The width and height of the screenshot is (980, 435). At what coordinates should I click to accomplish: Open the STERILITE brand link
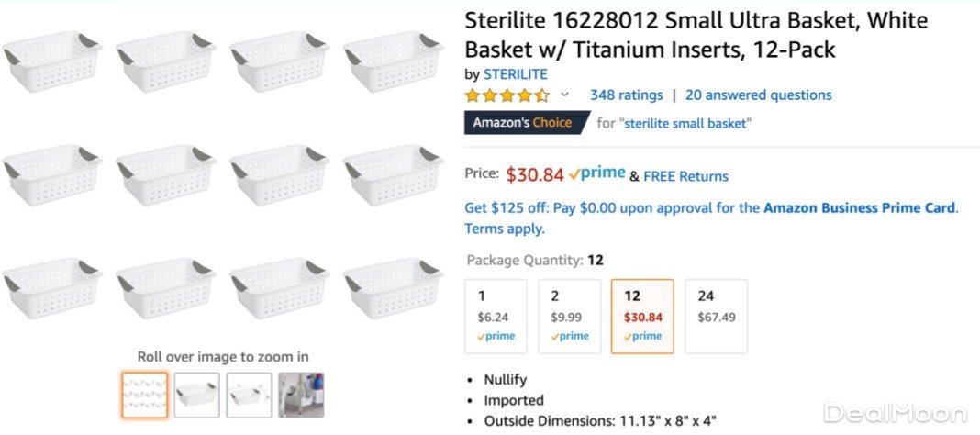click(515, 74)
